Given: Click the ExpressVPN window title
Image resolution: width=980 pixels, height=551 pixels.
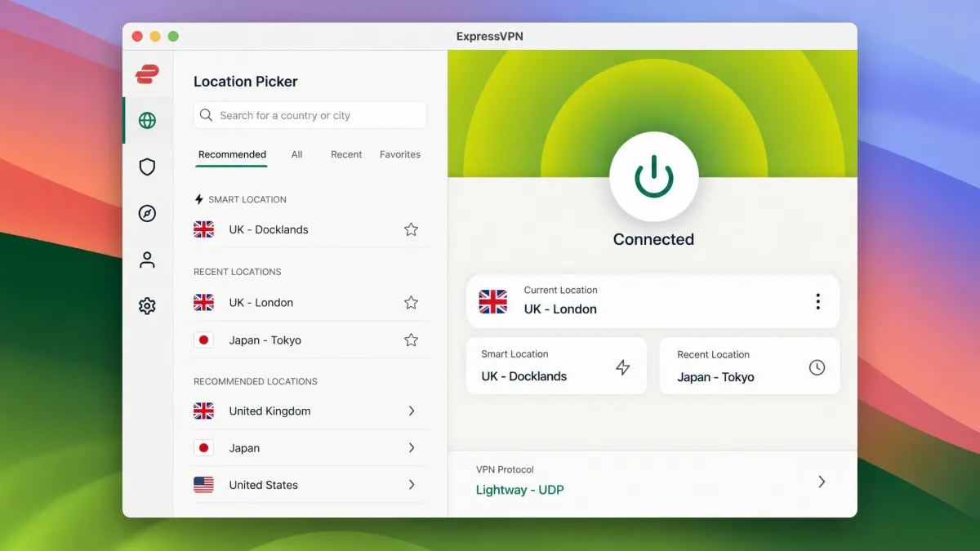Looking at the screenshot, I should [490, 37].
